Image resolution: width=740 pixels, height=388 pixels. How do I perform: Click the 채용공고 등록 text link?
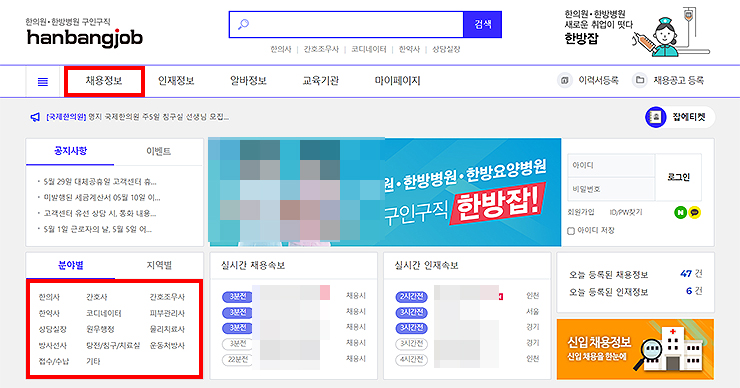click(679, 81)
